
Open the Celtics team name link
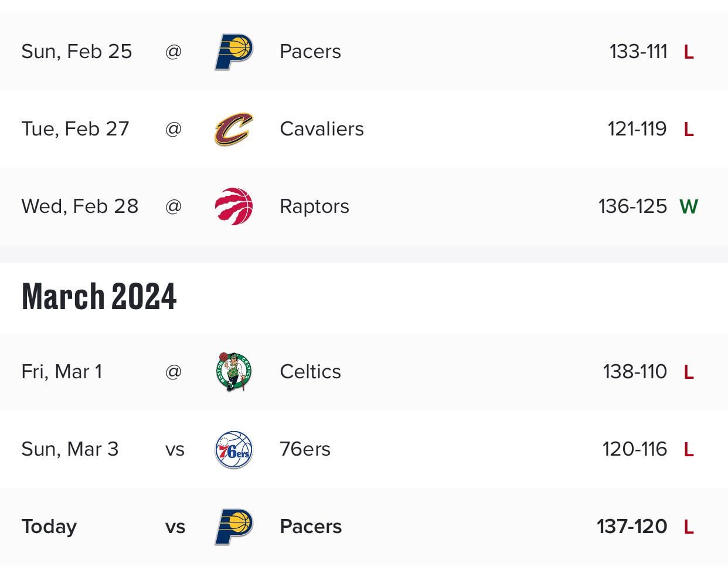pyautogui.click(x=310, y=372)
